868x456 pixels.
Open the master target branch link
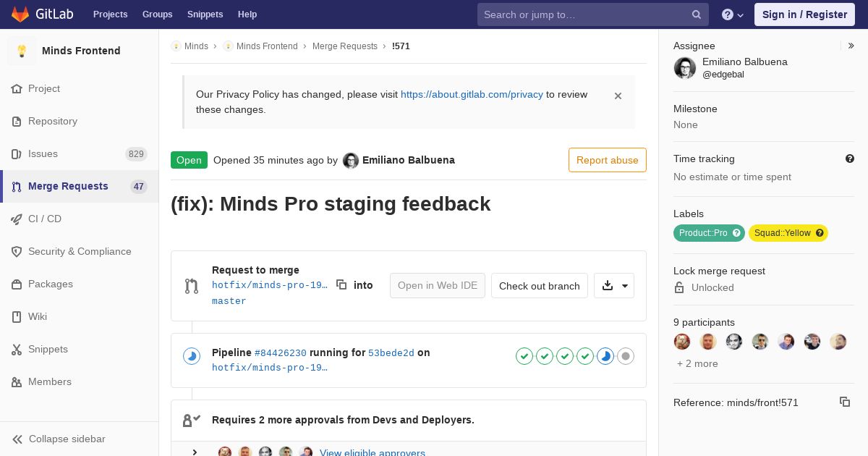tap(229, 300)
